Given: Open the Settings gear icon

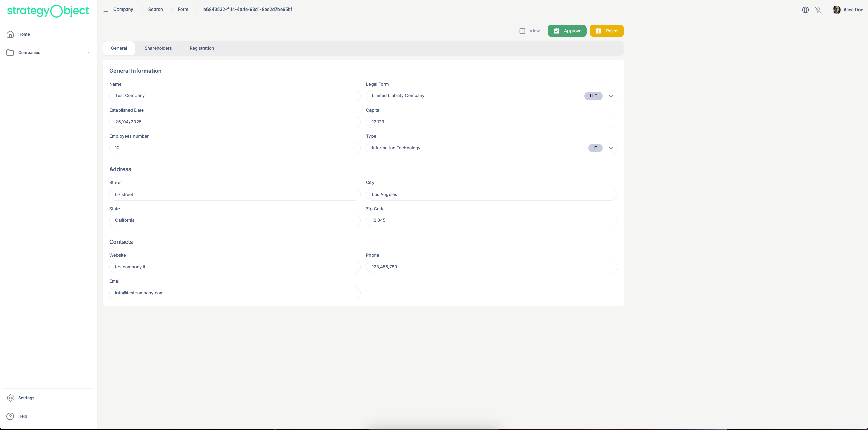Looking at the screenshot, I should 10,398.
